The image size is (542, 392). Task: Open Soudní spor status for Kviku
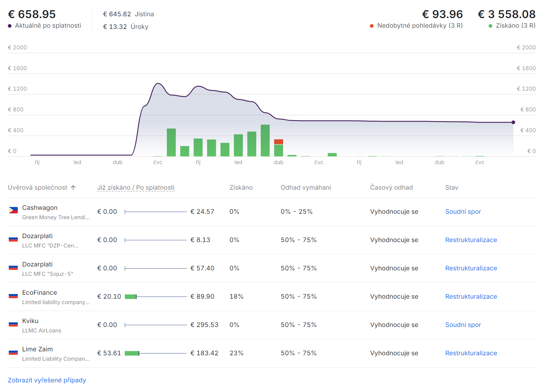tap(463, 325)
